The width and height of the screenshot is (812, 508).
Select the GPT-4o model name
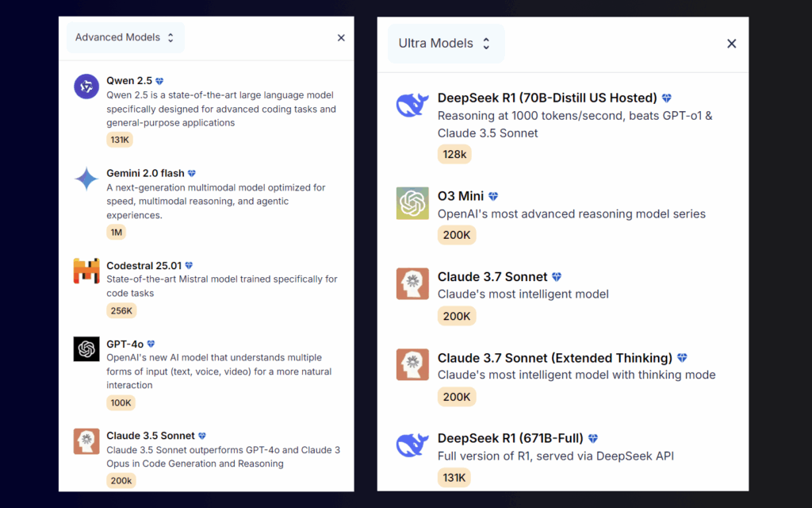[x=124, y=344]
